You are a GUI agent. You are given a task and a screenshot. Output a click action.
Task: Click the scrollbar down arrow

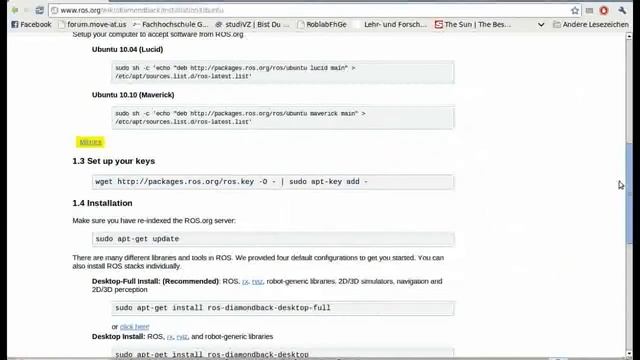point(629,353)
